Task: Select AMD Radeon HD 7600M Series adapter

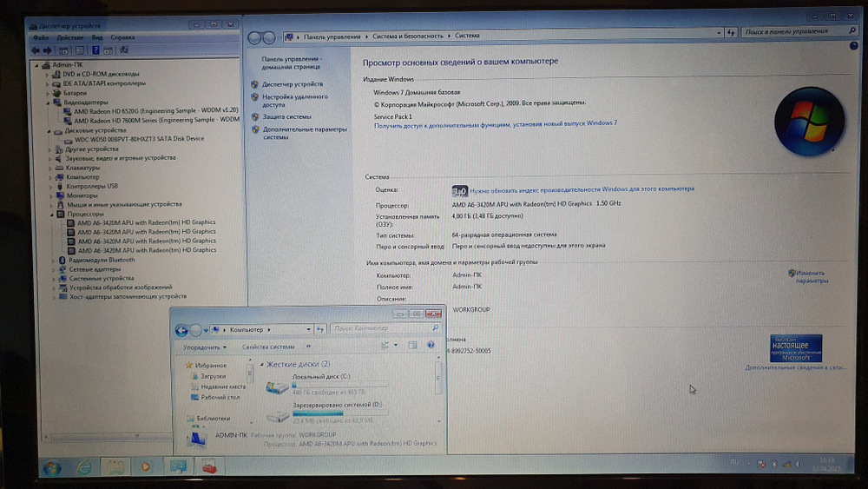Action: tap(156, 120)
